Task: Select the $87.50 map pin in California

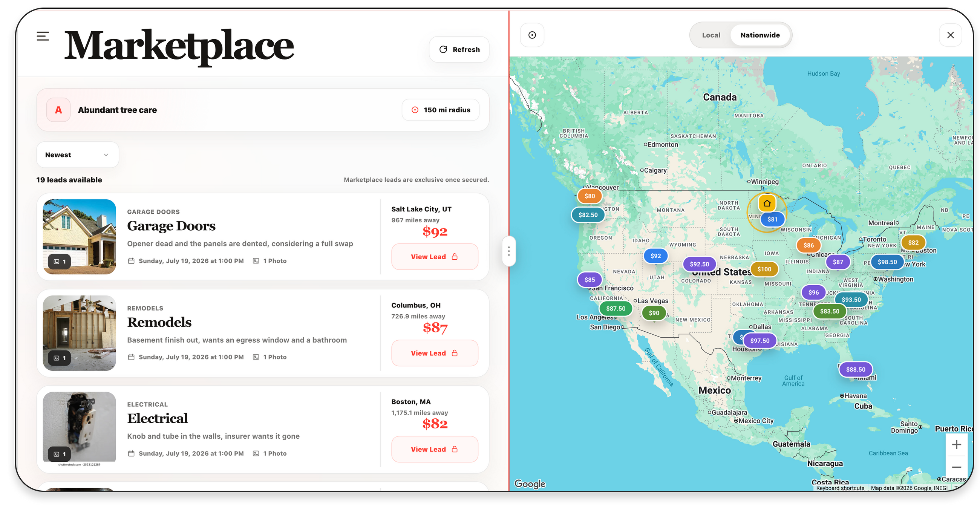Action: click(x=615, y=309)
